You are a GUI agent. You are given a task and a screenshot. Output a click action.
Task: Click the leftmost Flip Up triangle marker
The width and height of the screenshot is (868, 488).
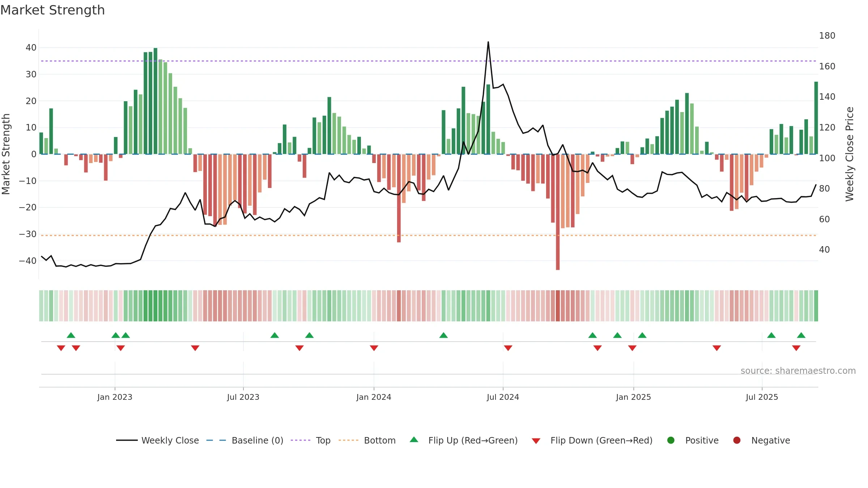(71, 335)
